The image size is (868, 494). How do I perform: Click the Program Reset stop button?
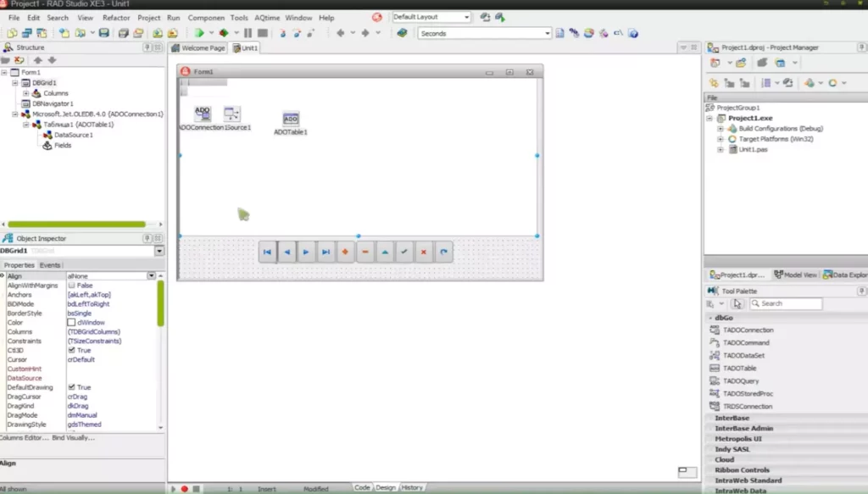[263, 33]
